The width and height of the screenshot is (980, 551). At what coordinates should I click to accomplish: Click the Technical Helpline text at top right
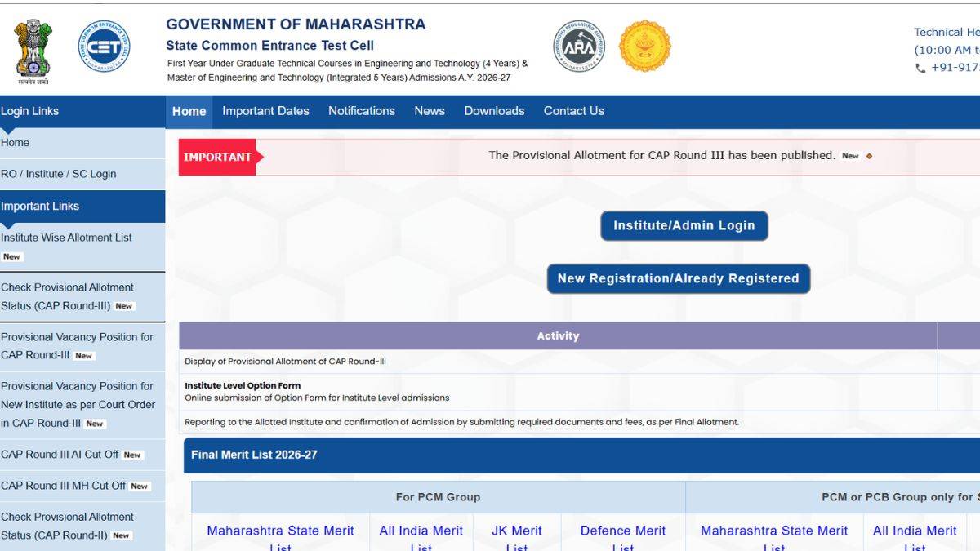click(947, 33)
